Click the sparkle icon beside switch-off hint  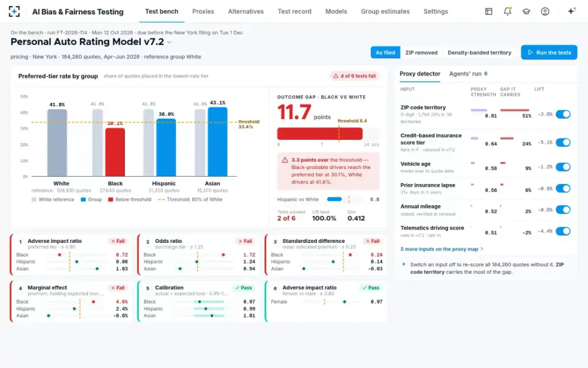pyautogui.click(x=404, y=264)
